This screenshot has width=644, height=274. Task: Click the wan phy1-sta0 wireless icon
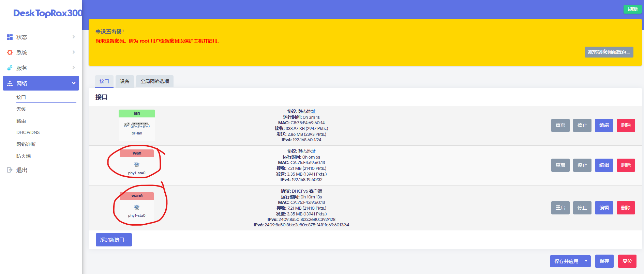pos(137,165)
